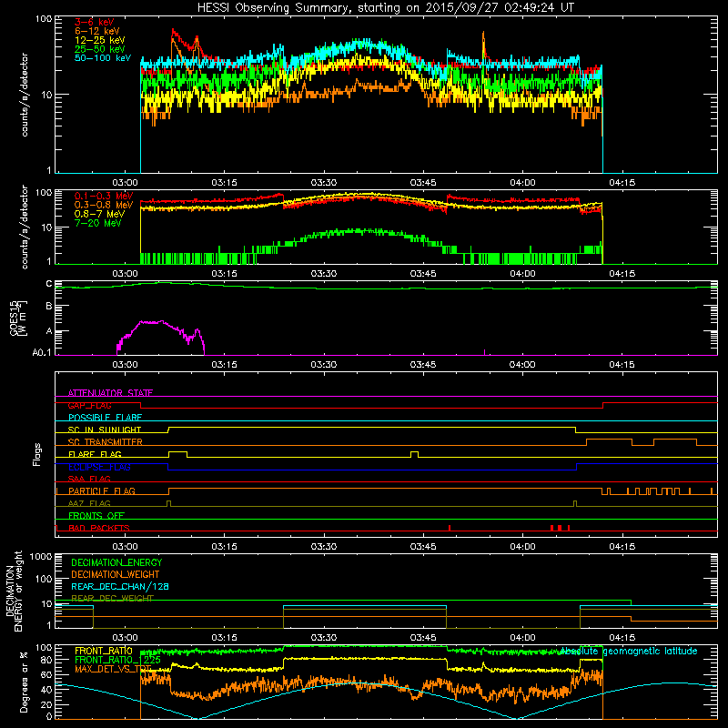Click the DECIMATION_WEIGHT legend label
Image resolution: width=728 pixels, height=728 pixels.
(116, 574)
